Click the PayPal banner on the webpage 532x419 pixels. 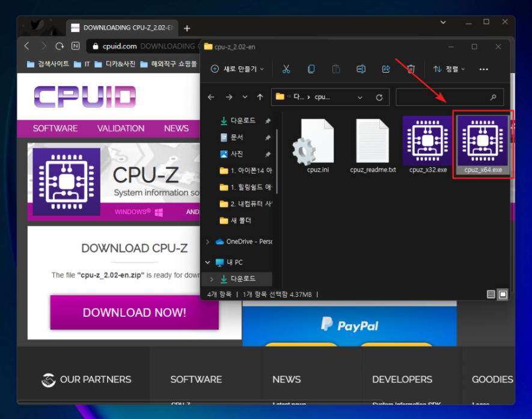[x=349, y=326]
